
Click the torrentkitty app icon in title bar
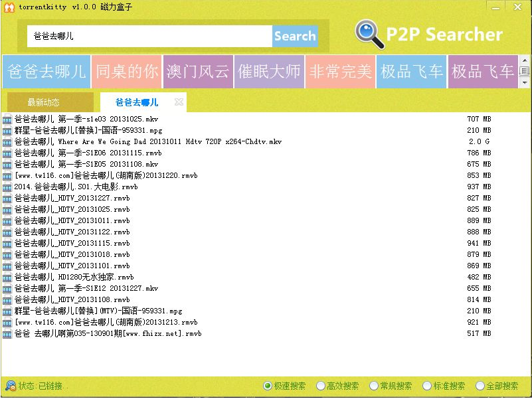(x=9, y=7)
